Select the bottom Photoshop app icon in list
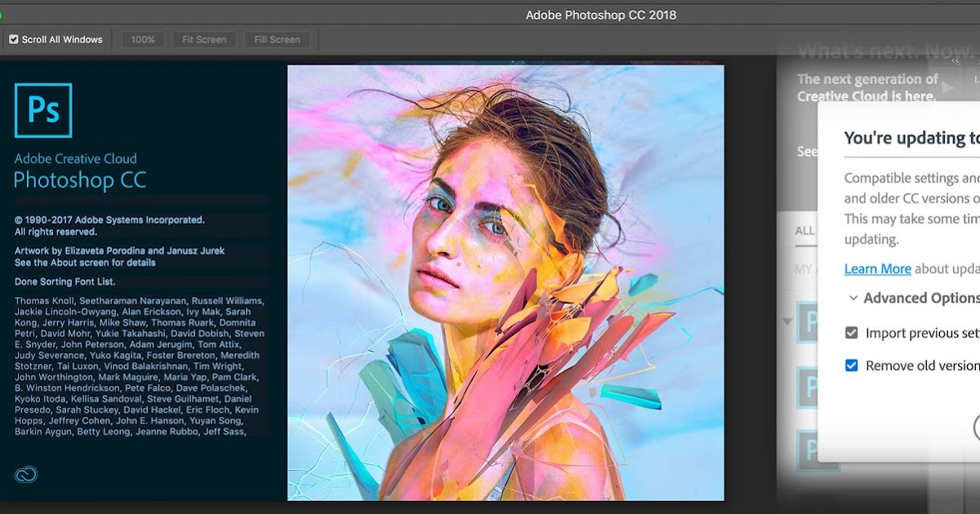Viewport: 980px width, 514px height. tap(808, 450)
